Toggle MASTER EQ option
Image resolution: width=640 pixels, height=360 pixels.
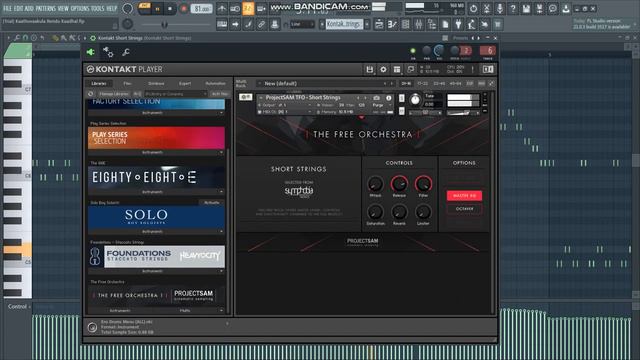[464, 196]
